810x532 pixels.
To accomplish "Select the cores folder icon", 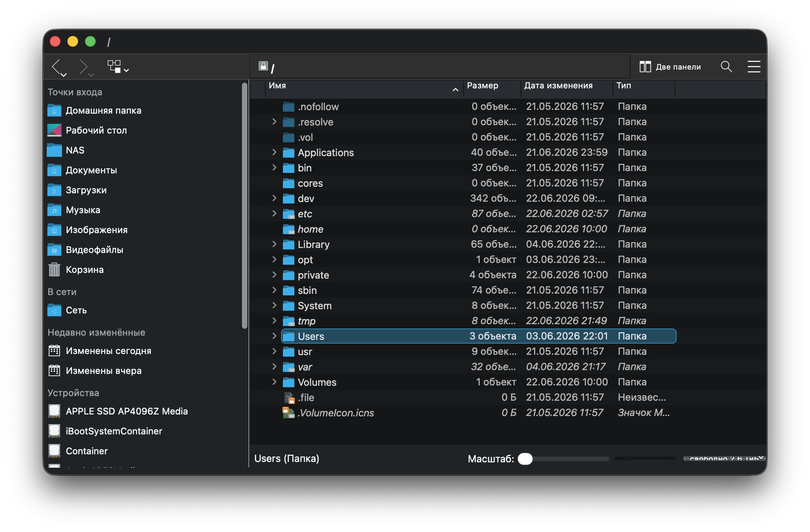I will point(288,184).
